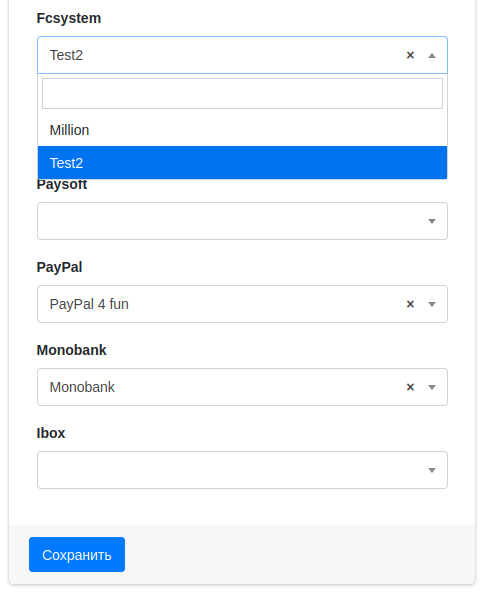Viewport: 488px width, 610px height.
Task: Open the empty Ibox select box
Action: click(242, 470)
